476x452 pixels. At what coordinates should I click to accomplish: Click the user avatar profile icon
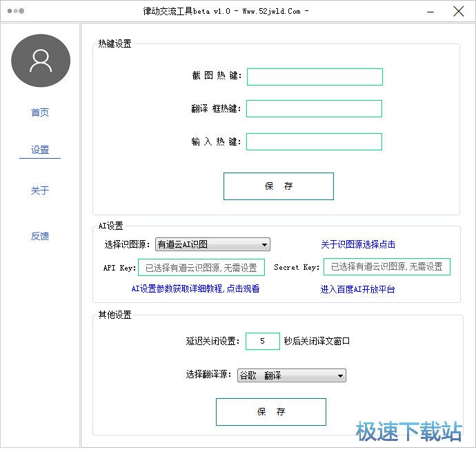pos(41,61)
